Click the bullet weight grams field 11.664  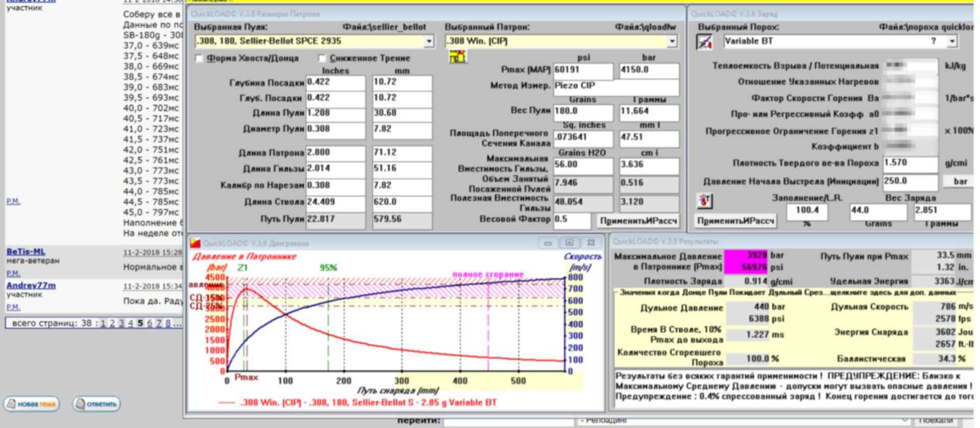coord(649,112)
